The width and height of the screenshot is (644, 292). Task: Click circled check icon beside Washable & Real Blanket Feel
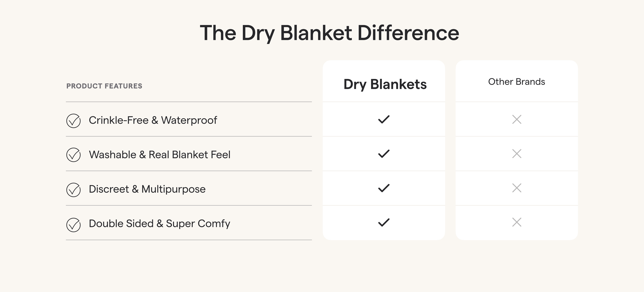(x=73, y=155)
